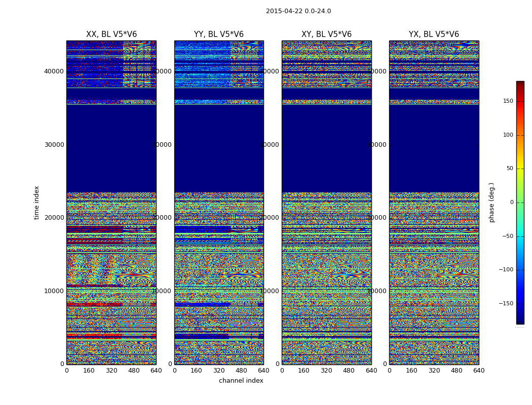Image resolution: width=532 pixels, height=405 pixels.
Task: Click the colorbar tick label "100"
Action: coord(508,135)
